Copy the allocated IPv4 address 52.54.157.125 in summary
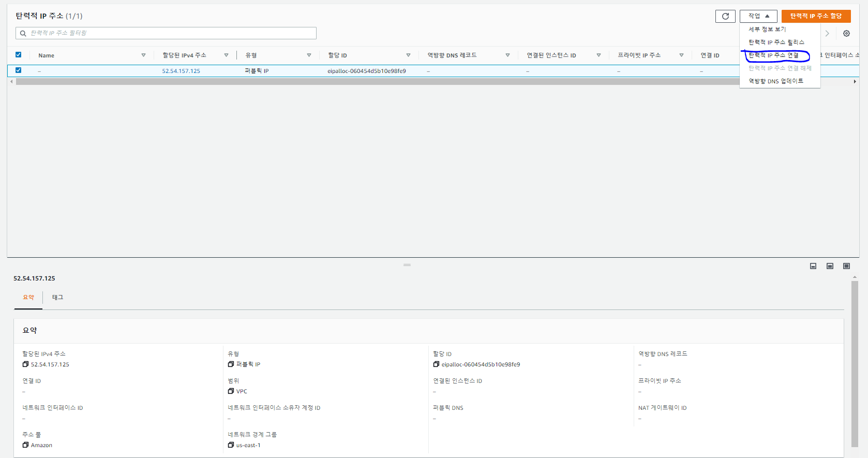The width and height of the screenshot is (868, 458). pyautogui.click(x=25, y=364)
